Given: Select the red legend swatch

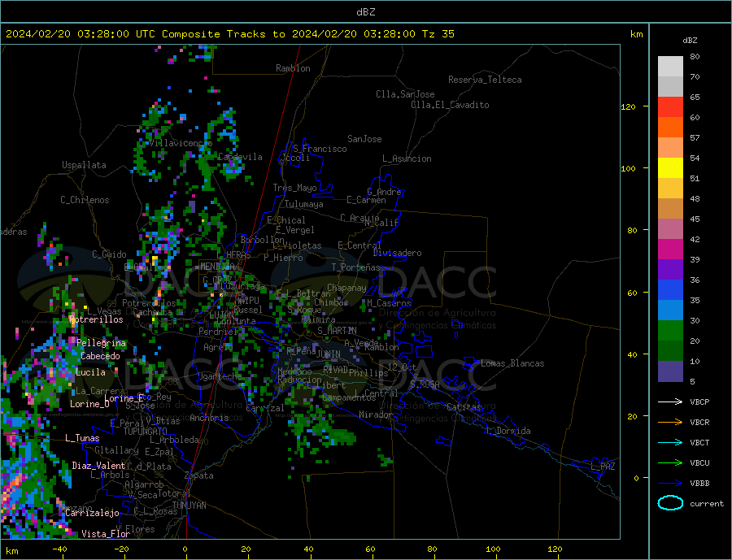Looking at the screenshot, I should point(670,106).
